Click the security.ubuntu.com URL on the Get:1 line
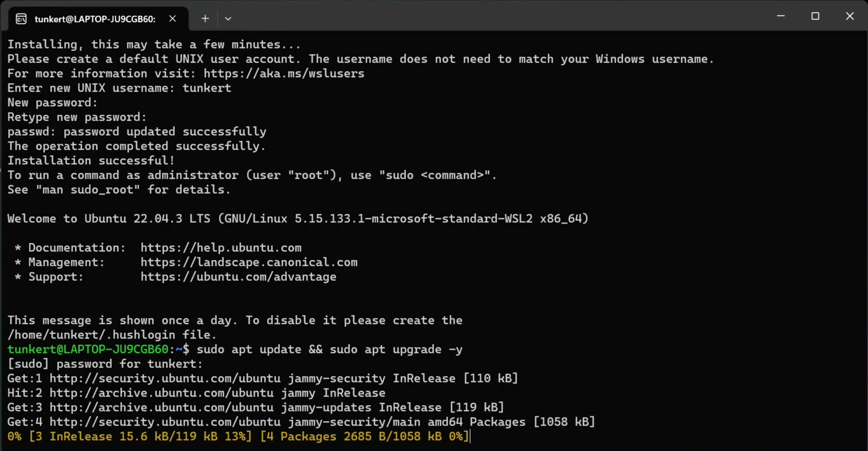Viewport: 868px width, 451px height. click(x=165, y=378)
